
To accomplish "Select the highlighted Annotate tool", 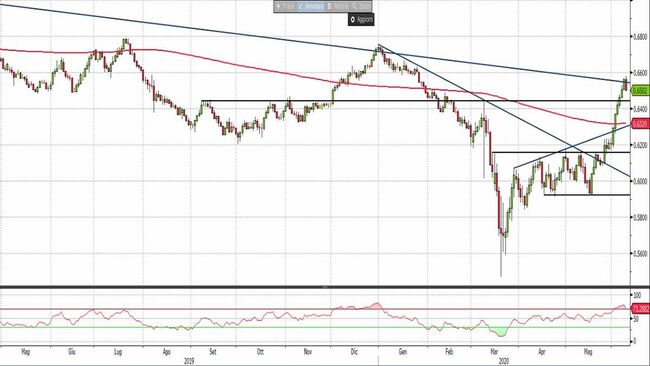I will point(310,7).
